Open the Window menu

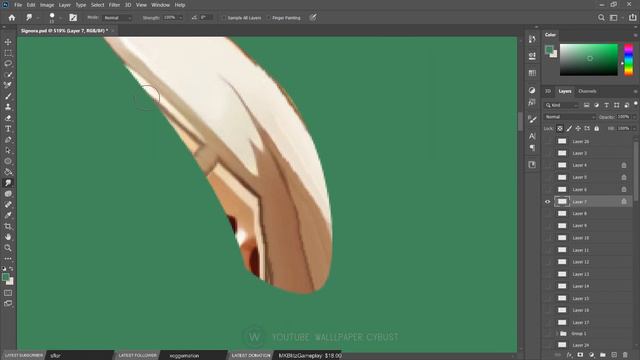coord(160,5)
